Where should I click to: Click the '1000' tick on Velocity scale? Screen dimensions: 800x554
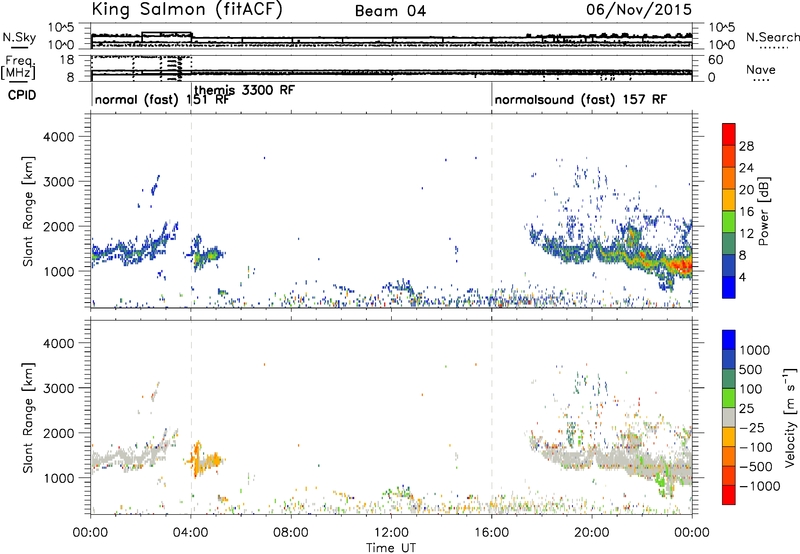point(754,350)
